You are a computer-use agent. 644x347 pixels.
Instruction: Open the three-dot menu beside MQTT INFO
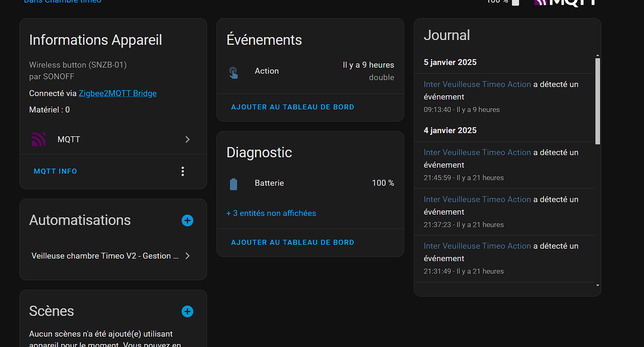click(183, 171)
